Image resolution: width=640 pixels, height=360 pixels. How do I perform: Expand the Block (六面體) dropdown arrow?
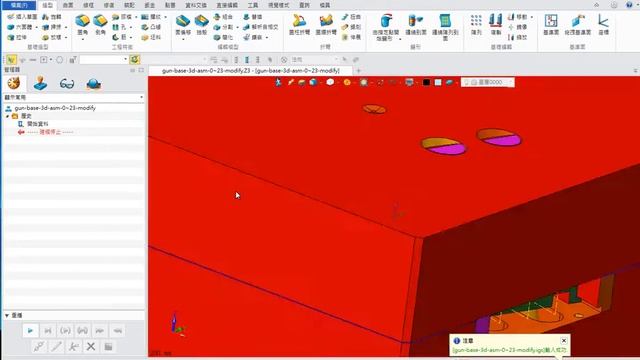click(36, 27)
